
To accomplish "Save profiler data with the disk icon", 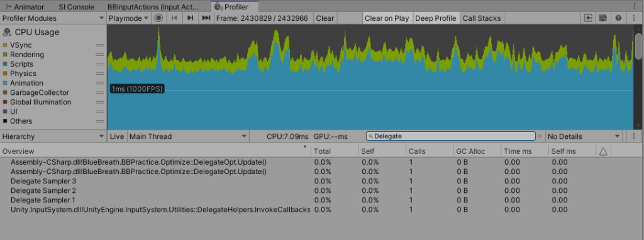I will (603, 18).
